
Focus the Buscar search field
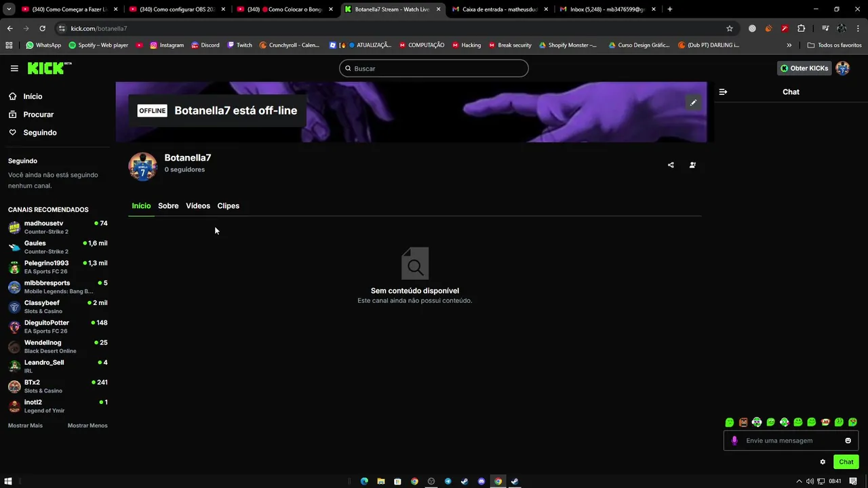[434, 68]
